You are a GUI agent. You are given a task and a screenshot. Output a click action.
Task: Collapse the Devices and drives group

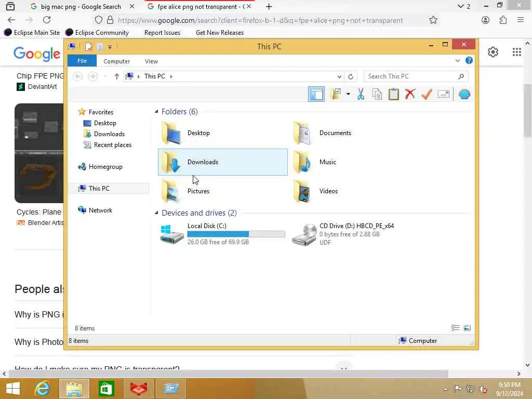coord(156,212)
